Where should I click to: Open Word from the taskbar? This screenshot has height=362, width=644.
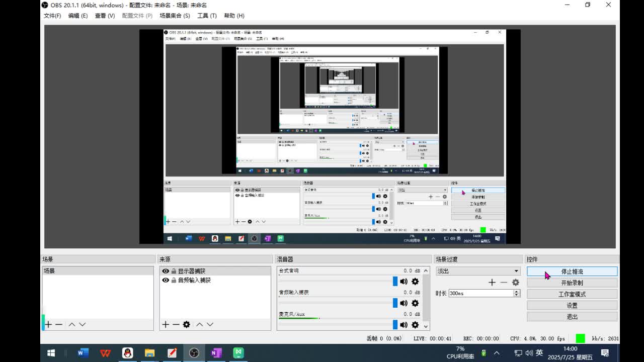(83, 353)
